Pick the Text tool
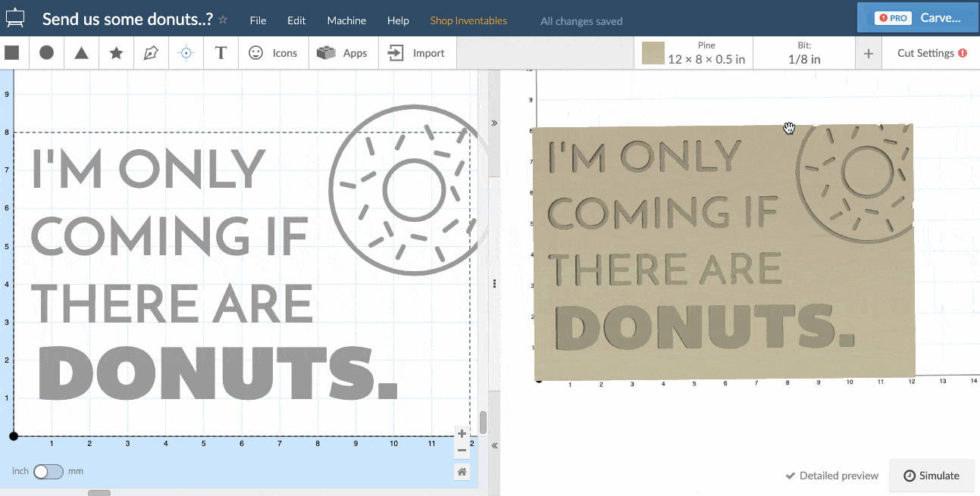The width and height of the screenshot is (980, 496). (x=221, y=53)
